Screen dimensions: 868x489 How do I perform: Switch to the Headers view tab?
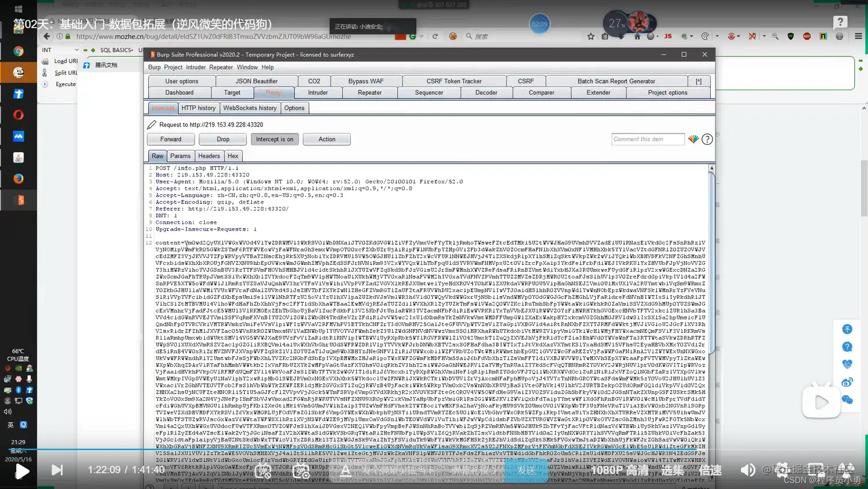[209, 156]
